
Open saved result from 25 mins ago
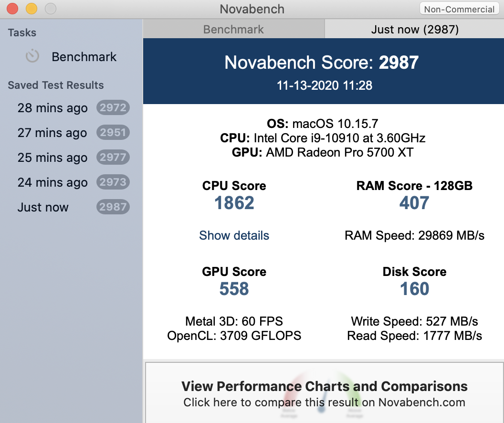72,157
